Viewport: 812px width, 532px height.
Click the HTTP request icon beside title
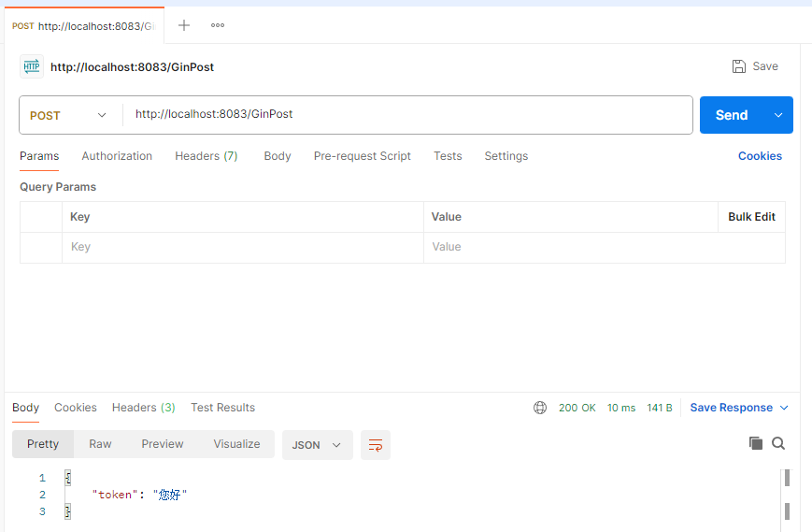point(32,66)
